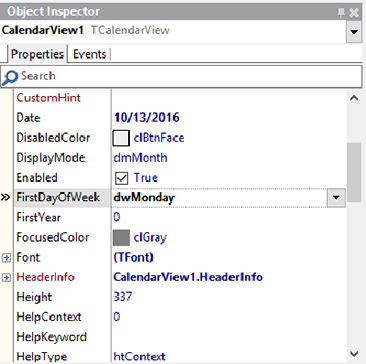This screenshot has height=364, width=366.
Task: Click the (TFont) value
Action: coord(134,258)
